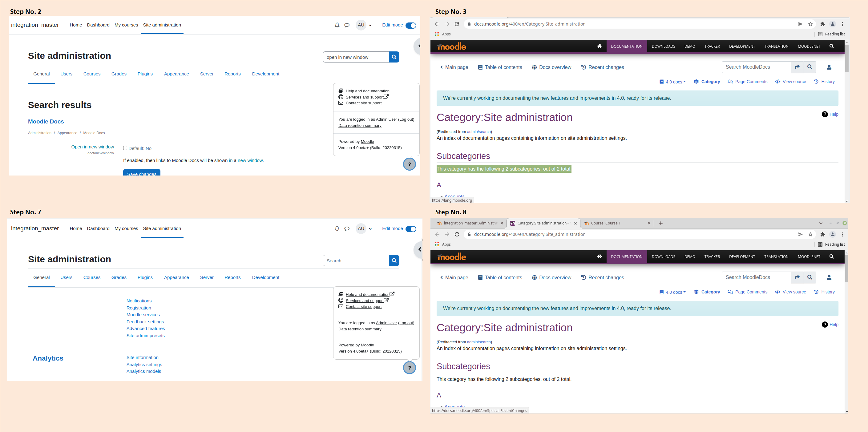
Task: Open Reading list in Step 3 browser
Action: tap(831, 34)
